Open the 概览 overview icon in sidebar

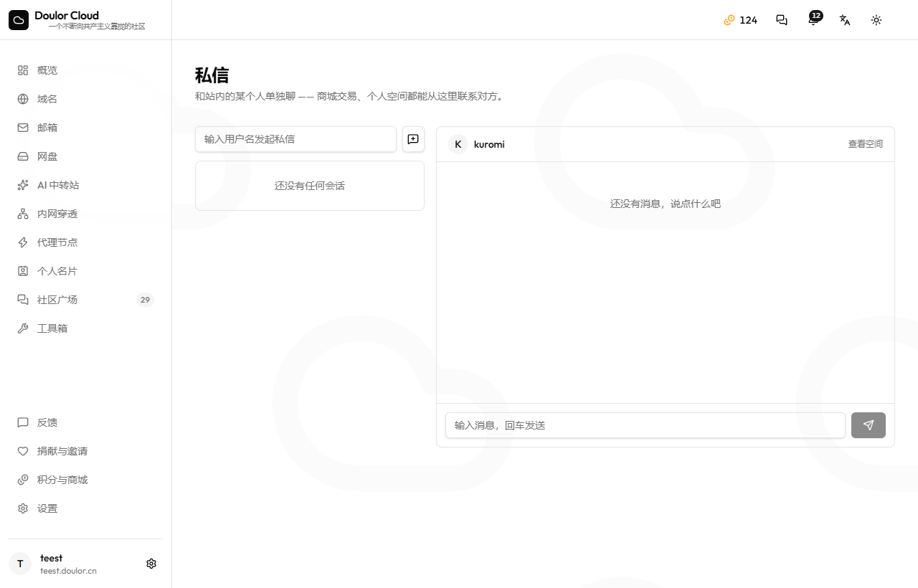(x=23, y=70)
